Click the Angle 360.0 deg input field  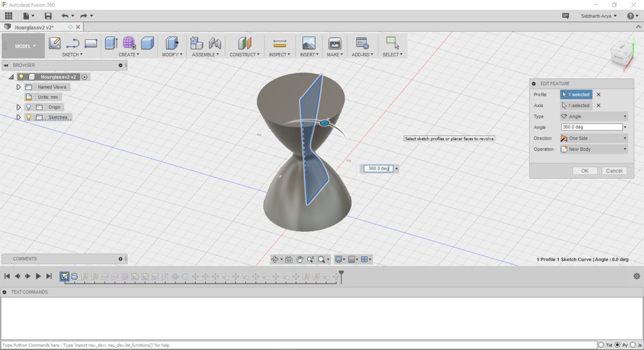(592, 127)
